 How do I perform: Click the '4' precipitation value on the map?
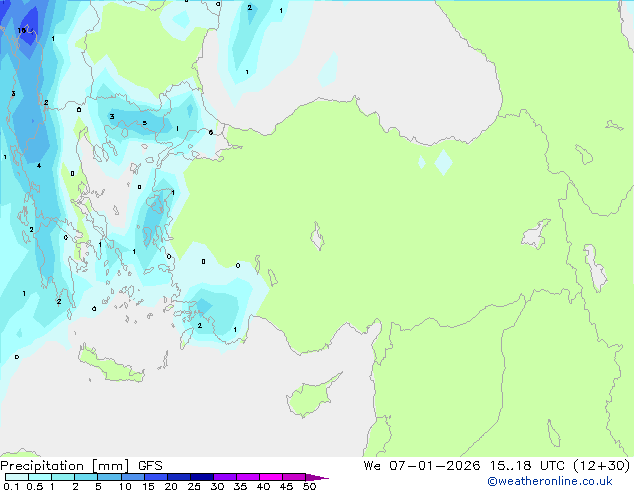pos(39,165)
